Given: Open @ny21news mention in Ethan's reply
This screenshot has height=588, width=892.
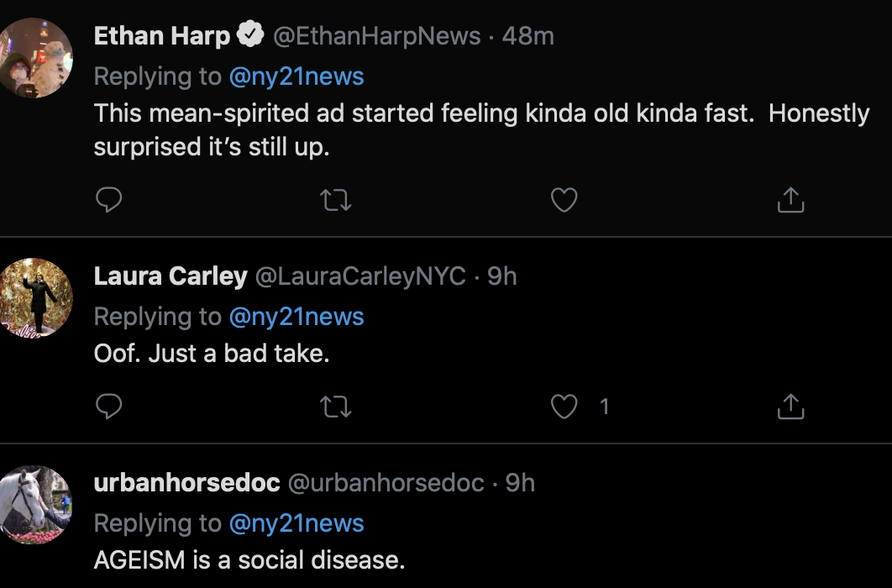Looking at the screenshot, I should pos(296,76).
